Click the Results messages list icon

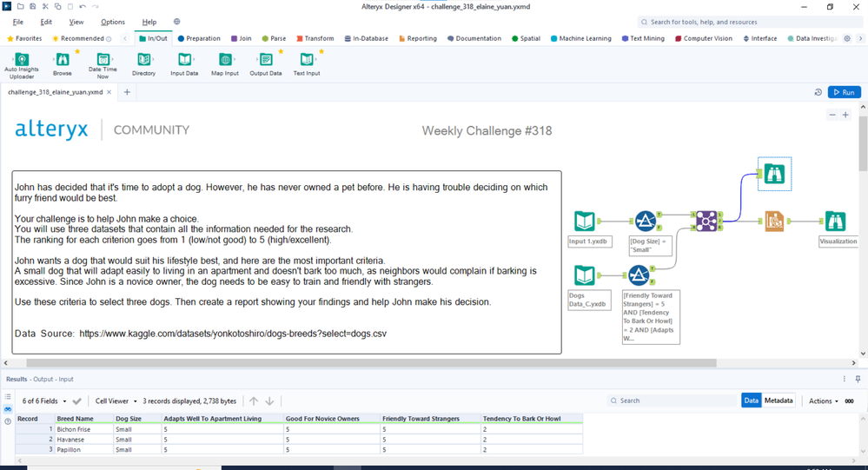pyautogui.click(x=8, y=396)
